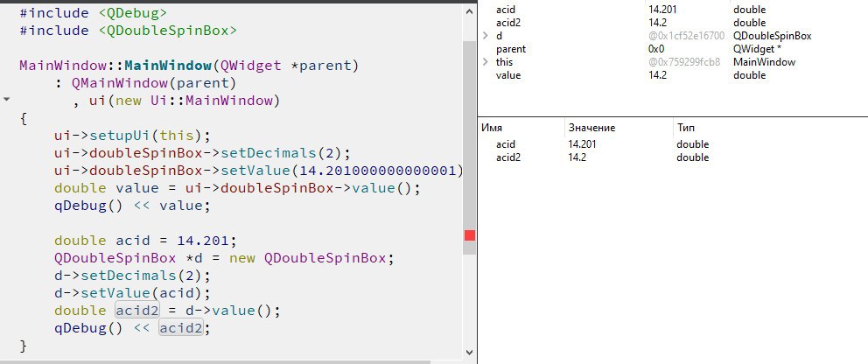Click the MainWindow type cell of this
Viewport: 868px width, 364px height.
pyautogui.click(x=764, y=62)
